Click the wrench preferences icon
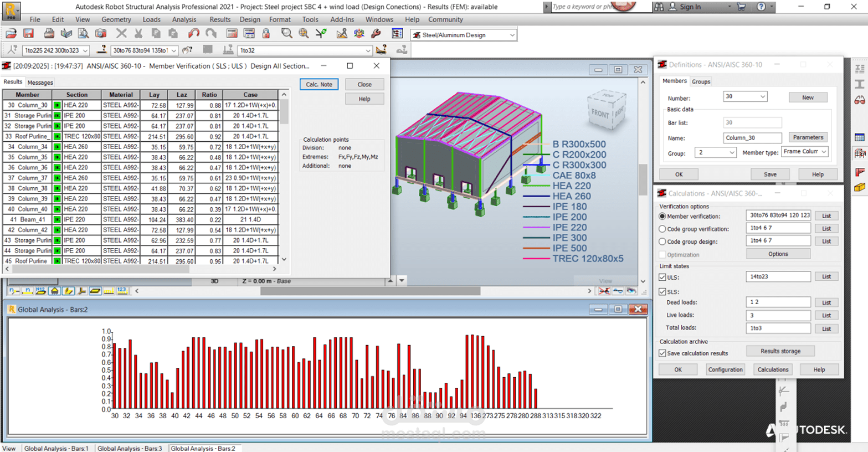Screen dimensions: 868x452 376,34
